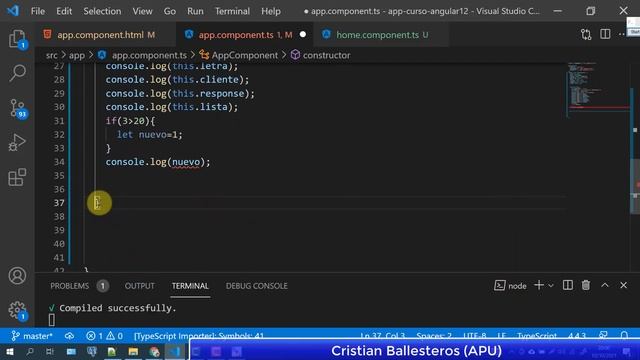Open the Selection menu

pyautogui.click(x=102, y=11)
